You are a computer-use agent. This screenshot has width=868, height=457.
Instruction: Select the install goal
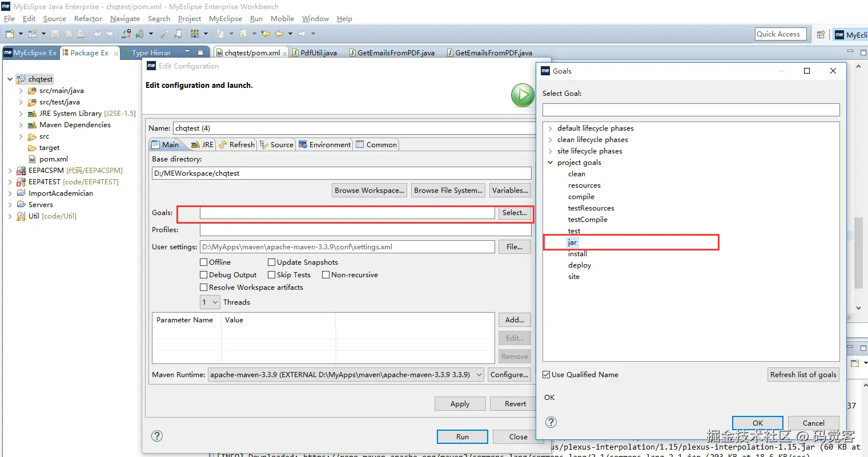[x=577, y=254]
